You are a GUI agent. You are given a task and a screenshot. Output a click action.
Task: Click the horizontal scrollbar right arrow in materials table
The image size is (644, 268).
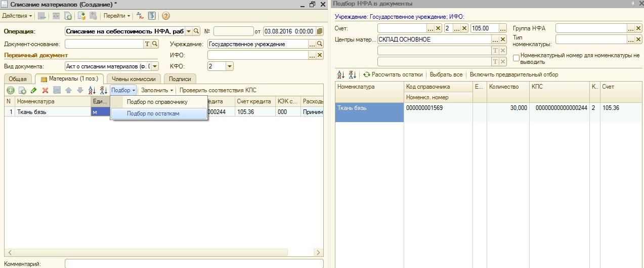[319, 252]
